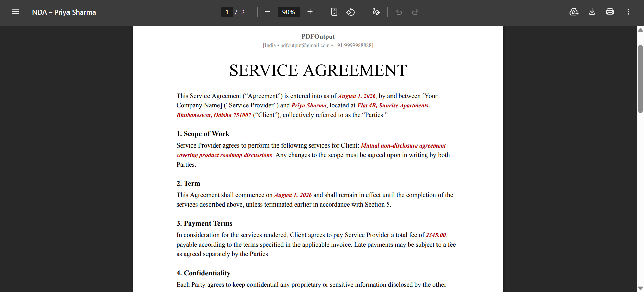
Task: Print the document
Action: point(610,12)
